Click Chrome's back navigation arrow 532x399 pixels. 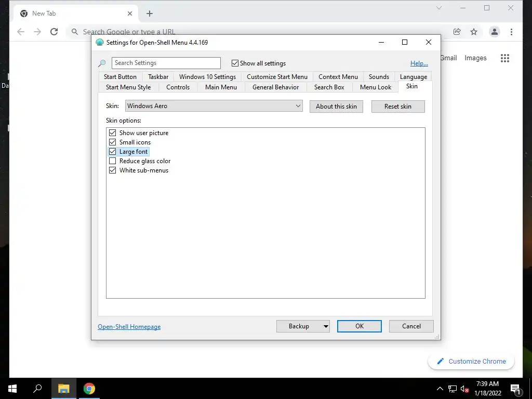21,32
